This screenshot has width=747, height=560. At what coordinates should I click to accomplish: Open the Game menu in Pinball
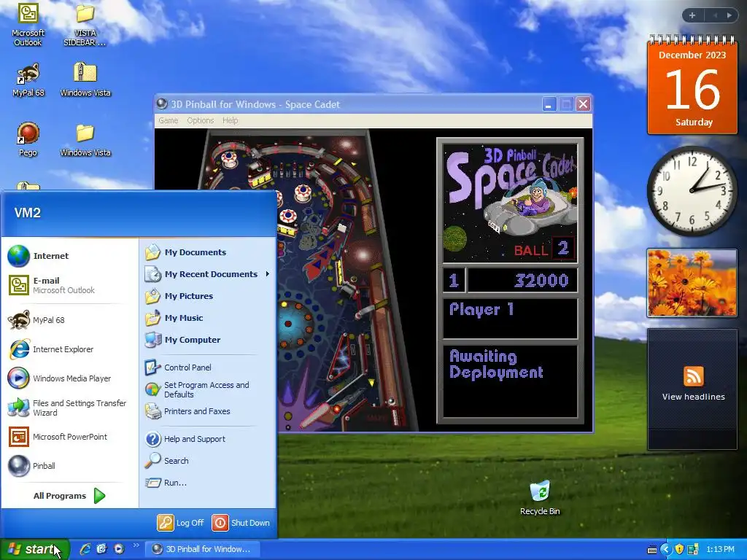169,120
